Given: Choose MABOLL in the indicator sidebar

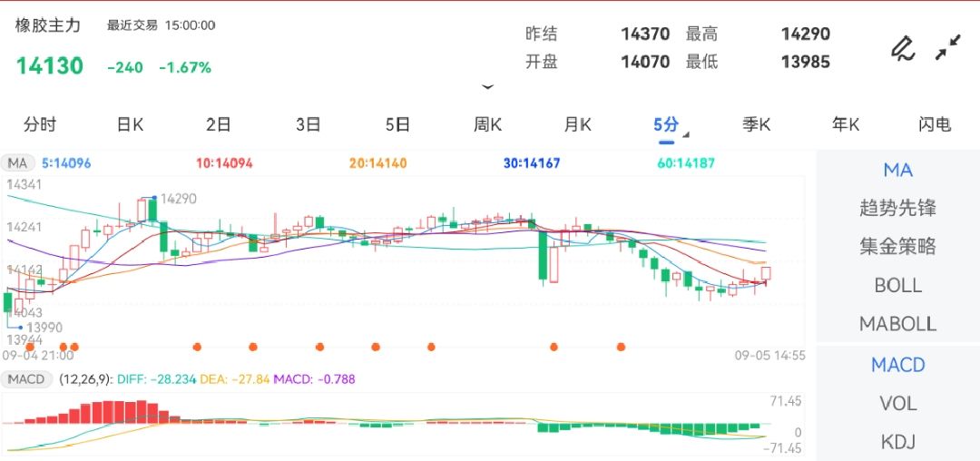Looking at the screenshot, I should pyautogui.click(x=898, y=324).
